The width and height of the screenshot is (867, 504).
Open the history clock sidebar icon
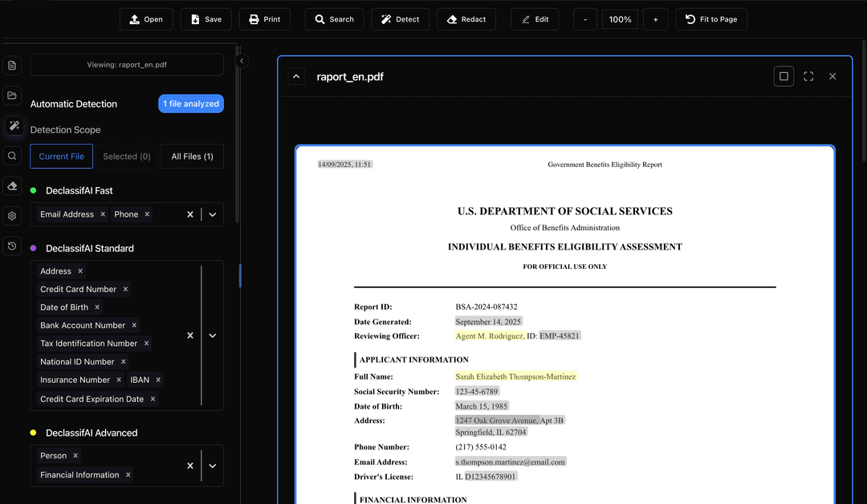(12, 246)
